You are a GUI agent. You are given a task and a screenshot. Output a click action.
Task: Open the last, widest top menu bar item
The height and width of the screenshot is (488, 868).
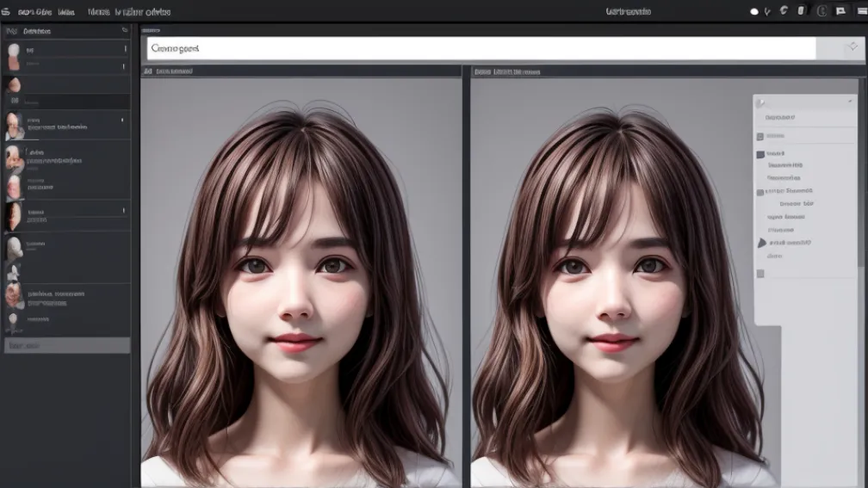(143, 12)
